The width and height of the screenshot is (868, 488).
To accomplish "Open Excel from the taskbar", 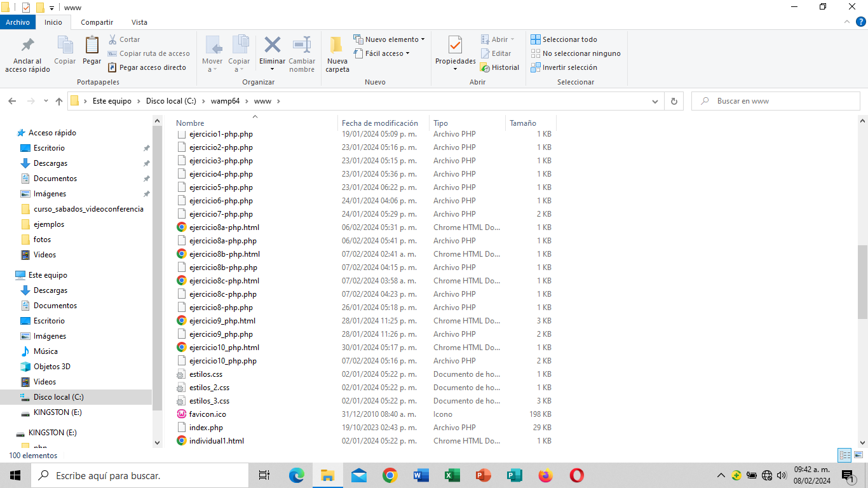I will point(452,475).
